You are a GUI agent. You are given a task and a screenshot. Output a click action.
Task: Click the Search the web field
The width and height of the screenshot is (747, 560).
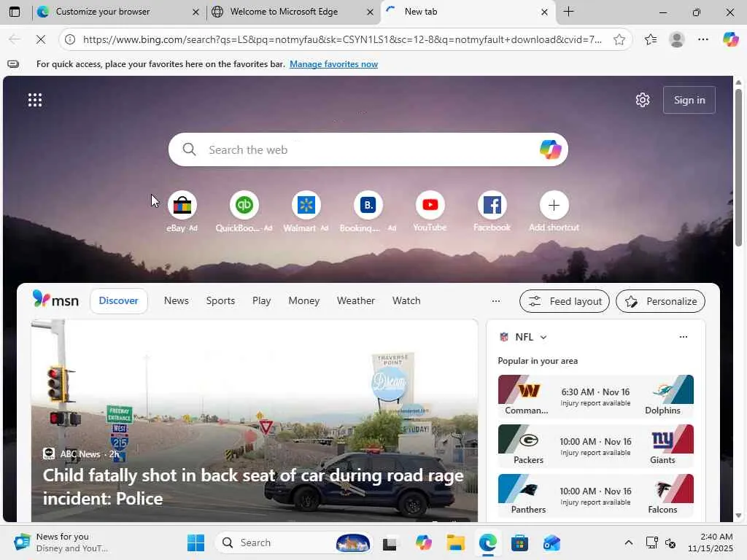tap(368, 149)
